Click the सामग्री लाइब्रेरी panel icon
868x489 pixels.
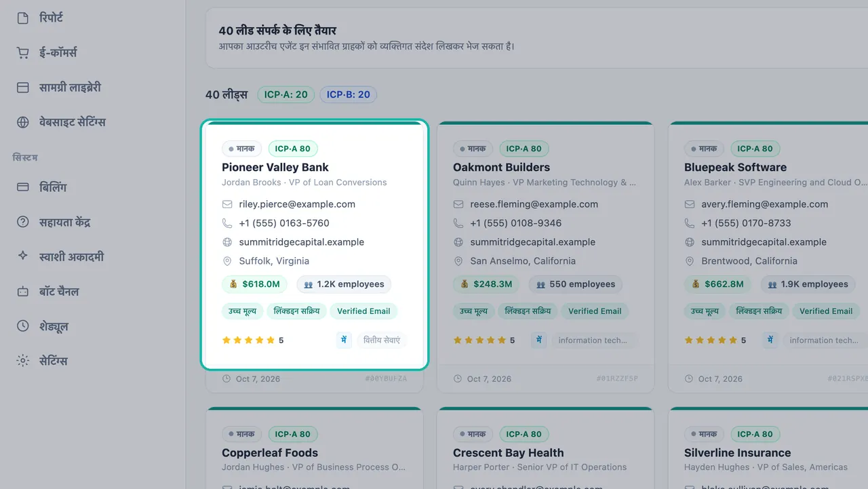pos(23,87)
